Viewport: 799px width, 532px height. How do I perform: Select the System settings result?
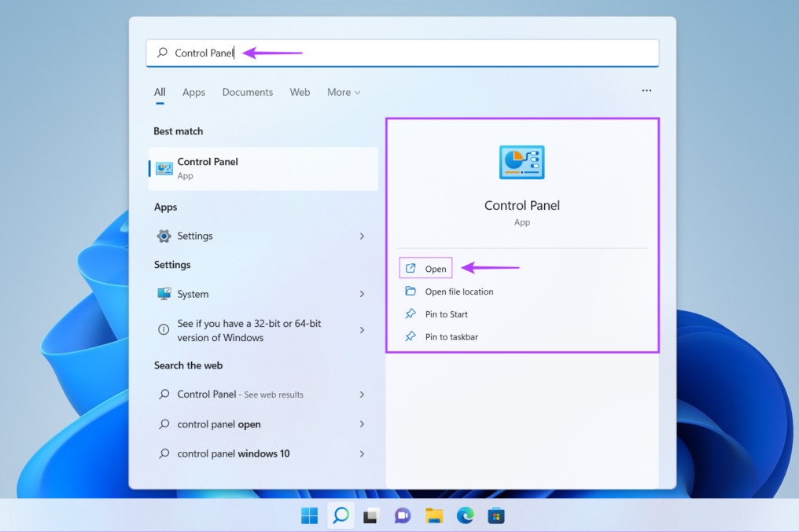pyautogui.click(x=263, y=294)
